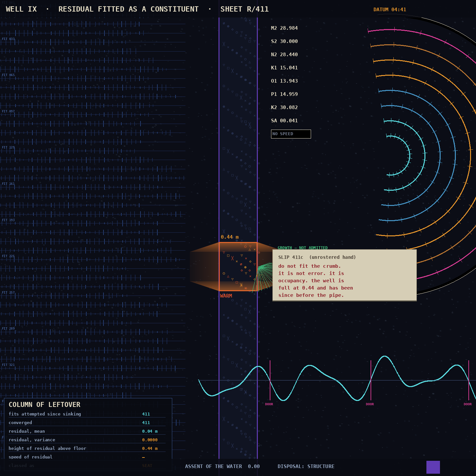Viewport: 476px width, 476px height.
Task: Click the FIT 193 row label
Action: coord(8,220)
